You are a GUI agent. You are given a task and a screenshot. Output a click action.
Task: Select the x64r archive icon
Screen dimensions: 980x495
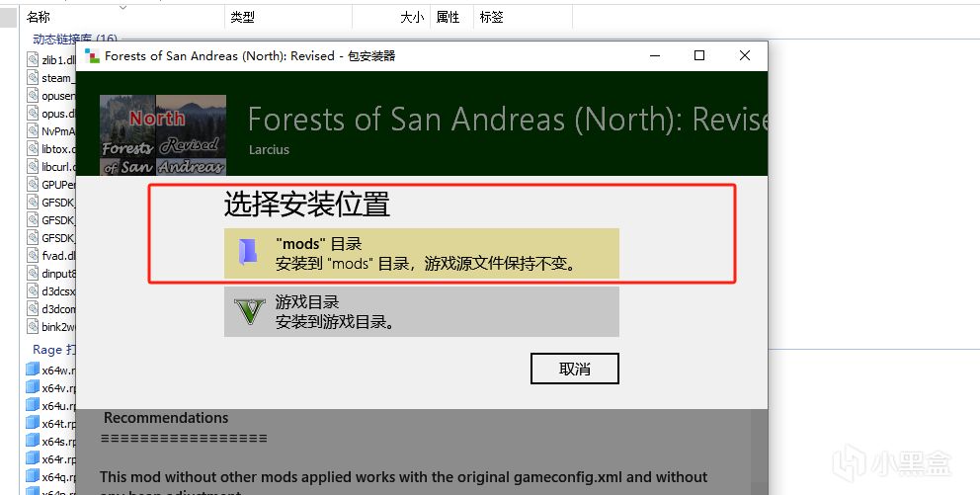click(33, 458)
